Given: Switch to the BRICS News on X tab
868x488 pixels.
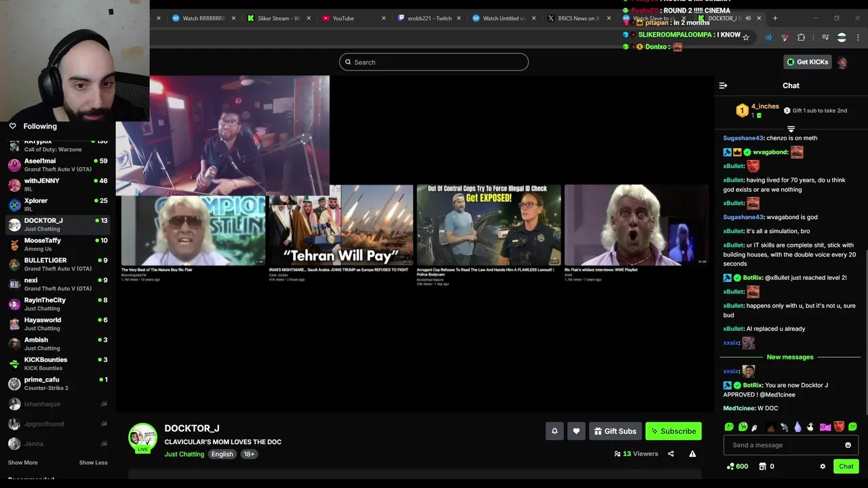Looking at the screenshot, I should 578,18.
